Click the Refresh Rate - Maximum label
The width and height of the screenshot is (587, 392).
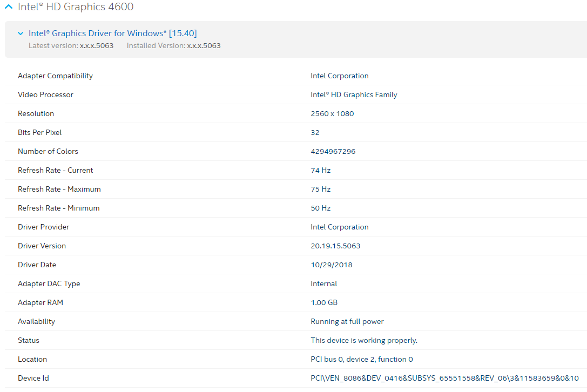pyautogui.click(x=59, y=189)
